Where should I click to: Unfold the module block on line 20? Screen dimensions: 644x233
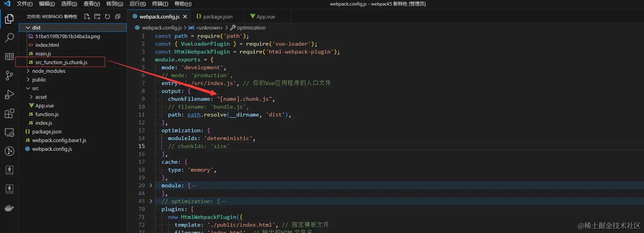click(151, 185)
